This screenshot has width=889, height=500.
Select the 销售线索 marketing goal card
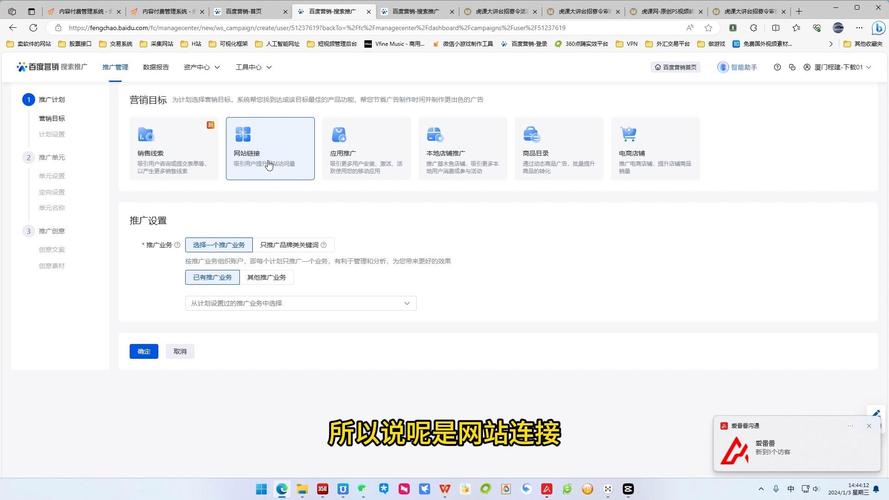click(174, 149)
